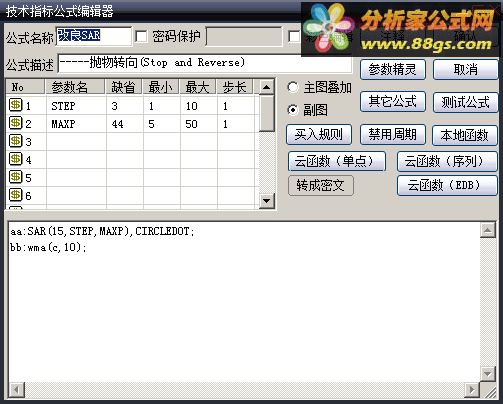This screenshot has width=503, height=404.
Task: Open the 买入规则 dialog
Action: click(x=319, y=135)
